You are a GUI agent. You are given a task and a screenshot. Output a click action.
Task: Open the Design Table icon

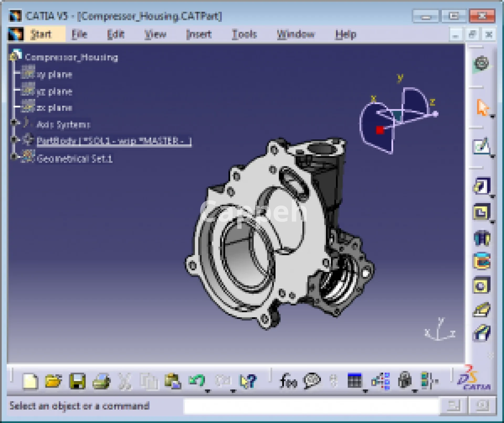(x=354, y=381)
